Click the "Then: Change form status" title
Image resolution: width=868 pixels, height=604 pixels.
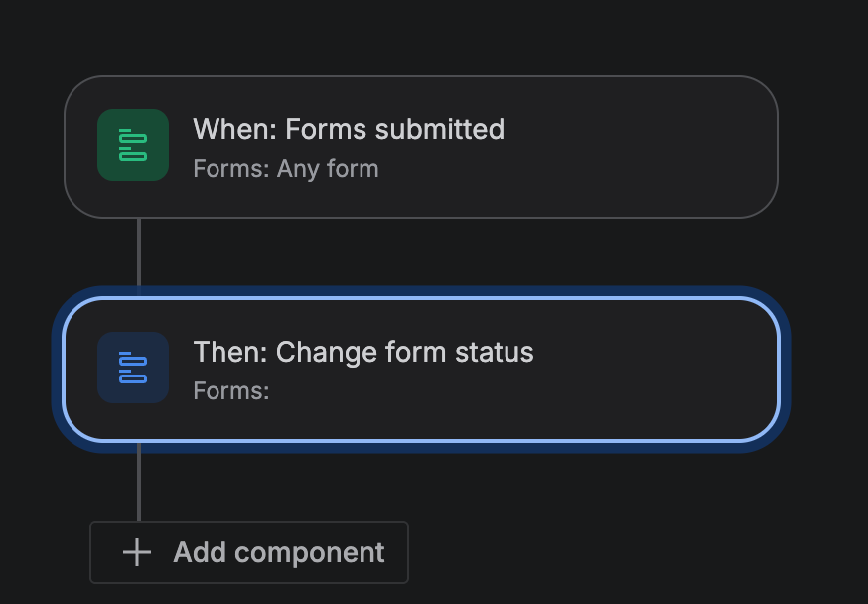(362, 353)
